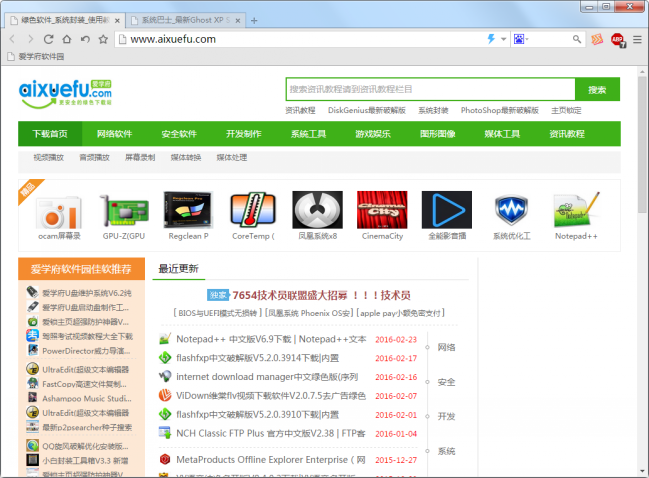
Task: Open the NCH Classic FTP Plus entry
Action: click(271, 434)
